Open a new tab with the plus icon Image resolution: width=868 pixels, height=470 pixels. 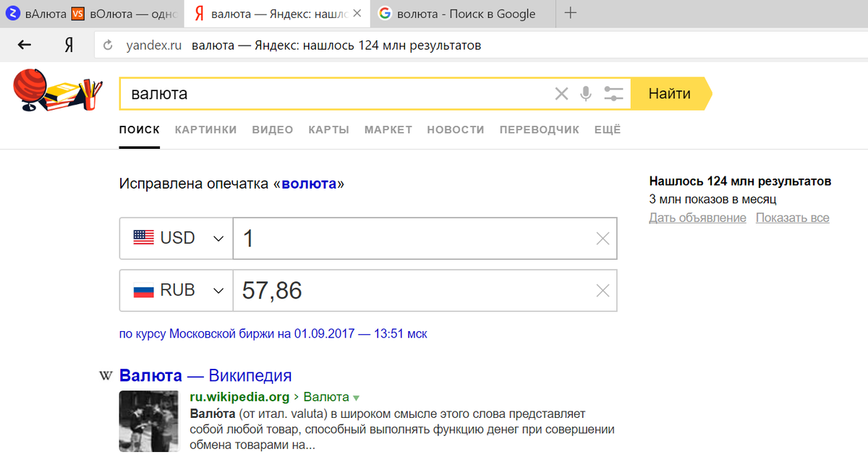pyautogui.click(x=570, y=13)
